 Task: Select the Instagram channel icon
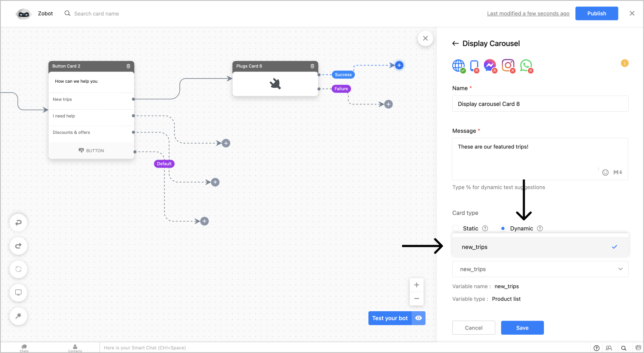508,65
